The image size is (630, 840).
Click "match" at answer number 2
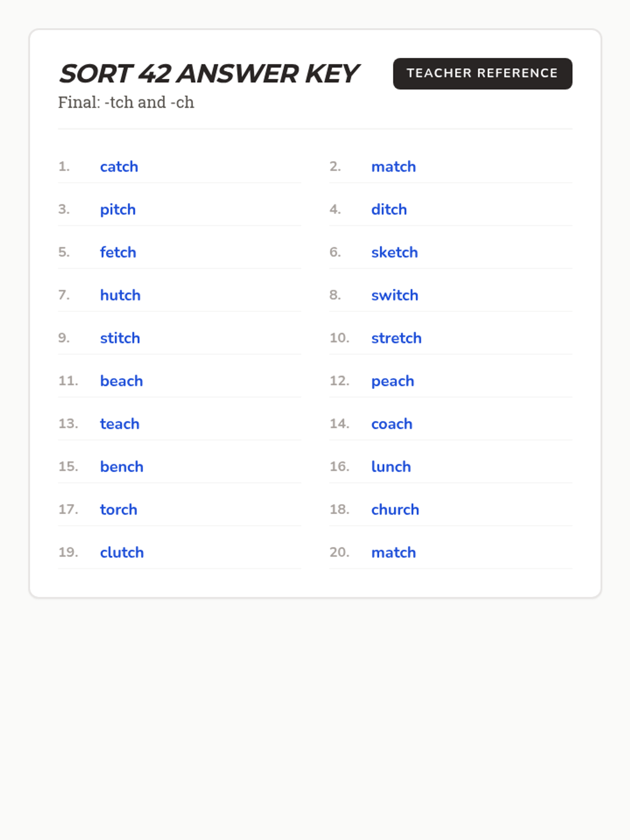click(x=393, y=167)
